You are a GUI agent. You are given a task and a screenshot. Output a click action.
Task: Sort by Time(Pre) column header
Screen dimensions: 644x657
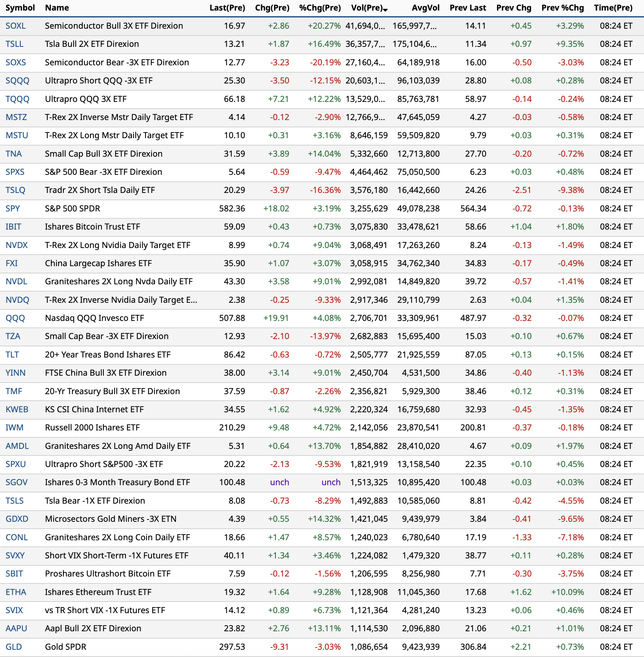pyautogui.click(x=613, y=8)
